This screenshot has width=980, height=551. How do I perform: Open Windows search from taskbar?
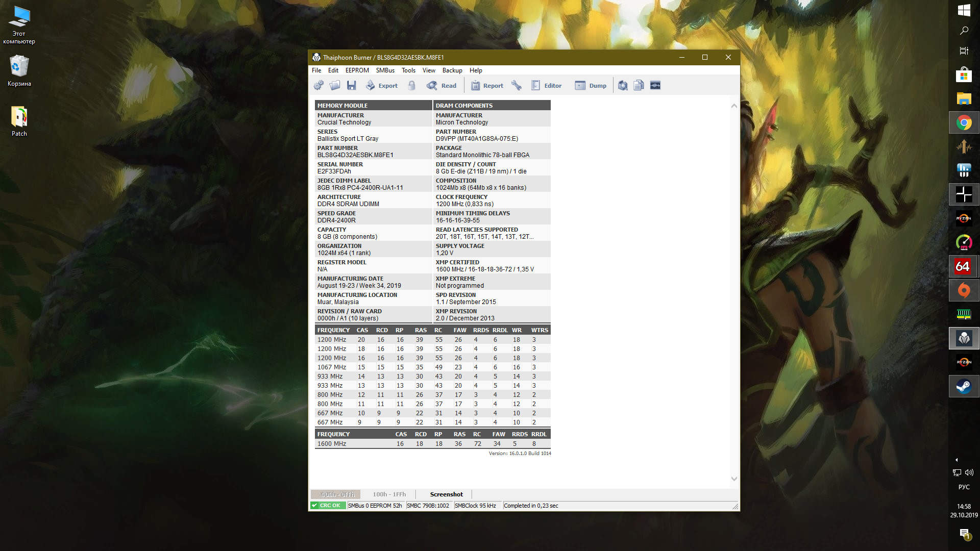pos(964,31)
